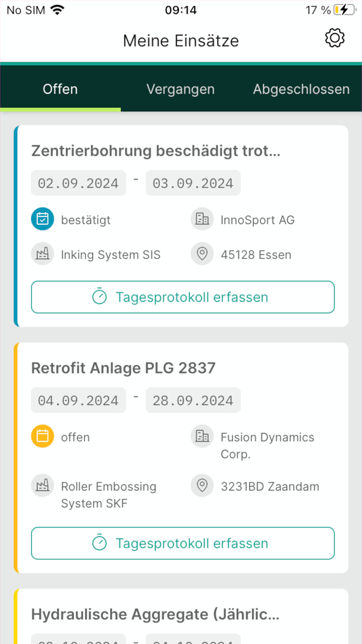Open the settings gear icon
Screen dimensions: 362x644
tap(335, 38)
